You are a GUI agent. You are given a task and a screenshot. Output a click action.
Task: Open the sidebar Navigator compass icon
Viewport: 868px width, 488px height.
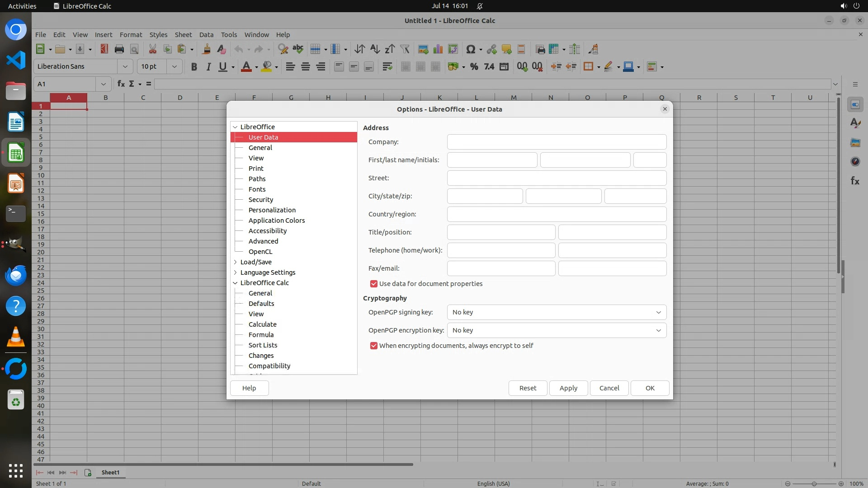(x=855, y=161)
